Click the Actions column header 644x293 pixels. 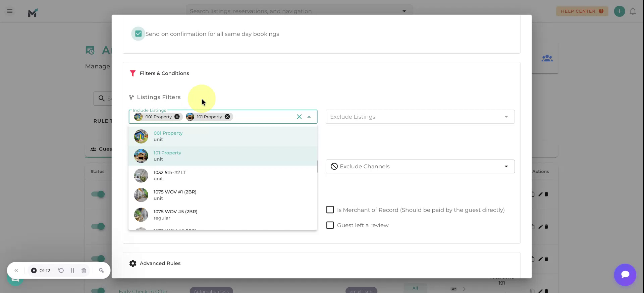point(540,171)
